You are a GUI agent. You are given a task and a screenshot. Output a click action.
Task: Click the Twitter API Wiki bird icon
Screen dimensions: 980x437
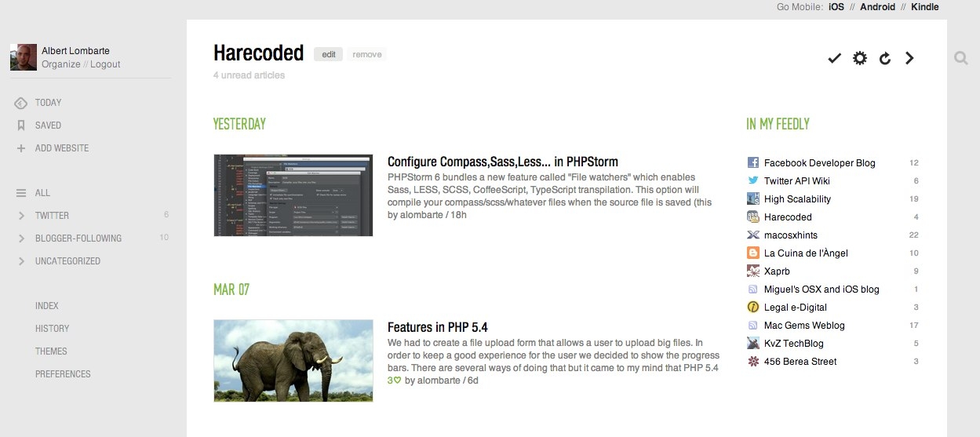[x=753, y=181]
